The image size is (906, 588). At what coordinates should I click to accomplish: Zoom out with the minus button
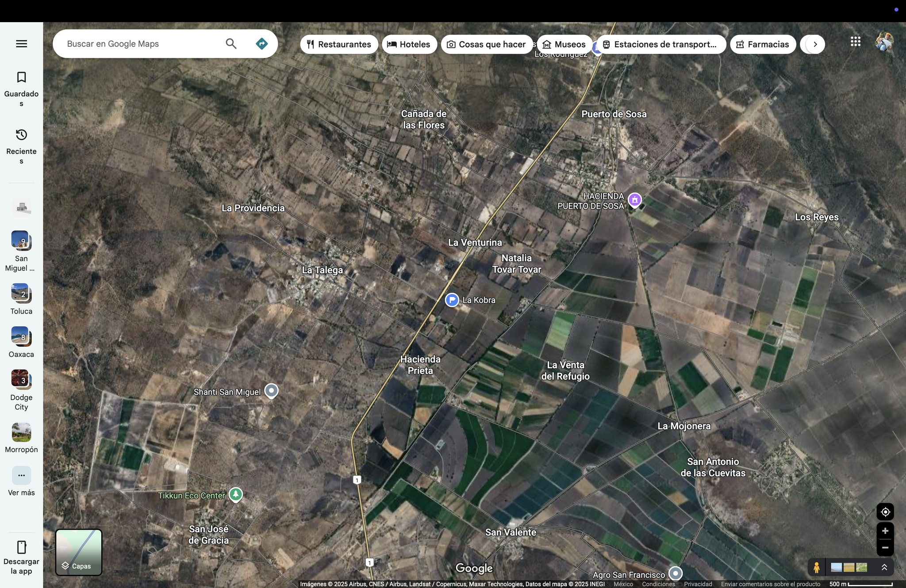click(885, 548)
